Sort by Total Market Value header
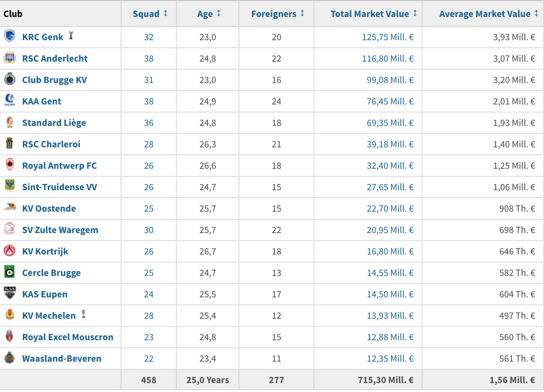544x392 pixels. 374,14
